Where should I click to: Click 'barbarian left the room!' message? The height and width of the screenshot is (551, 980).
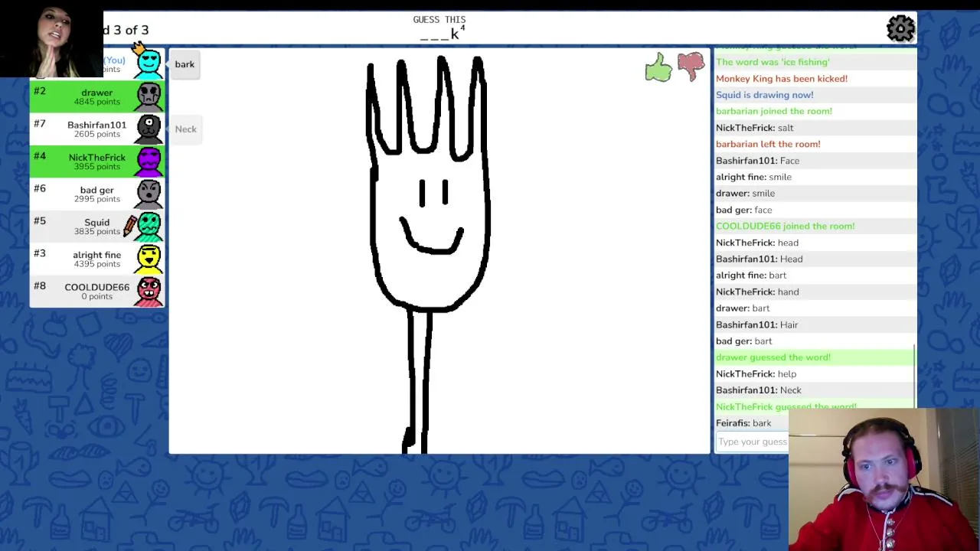pos(768,144)
